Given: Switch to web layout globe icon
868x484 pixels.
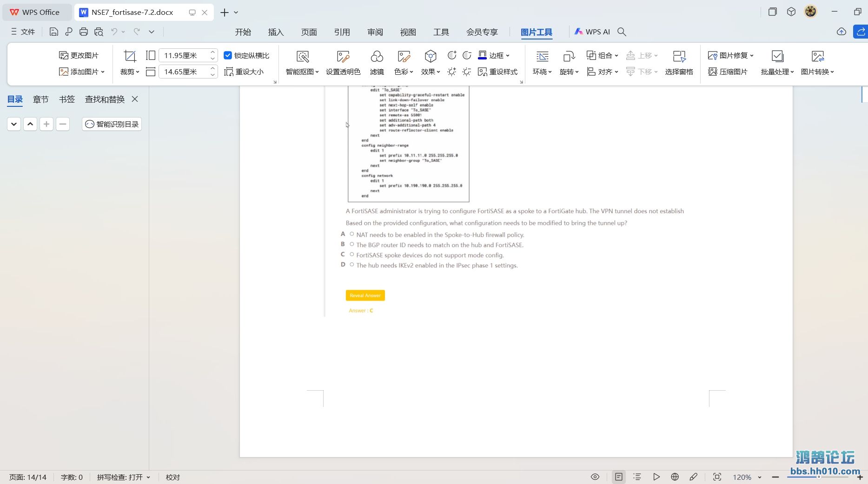Looking at the screenshot, I should coord(675,477).
